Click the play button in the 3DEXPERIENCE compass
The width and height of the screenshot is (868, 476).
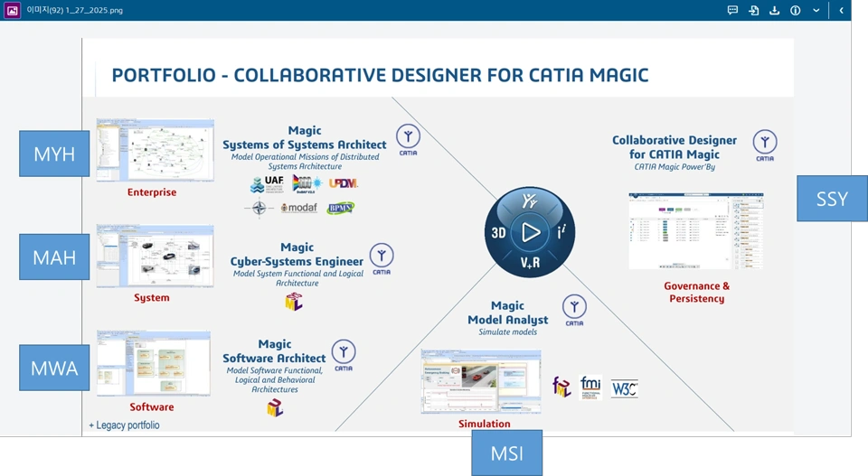530,232
